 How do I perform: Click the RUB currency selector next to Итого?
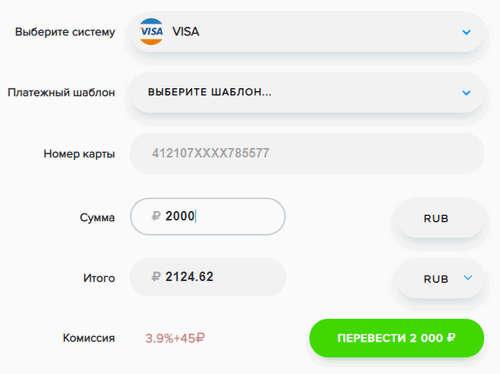click(x=440, y=279)
